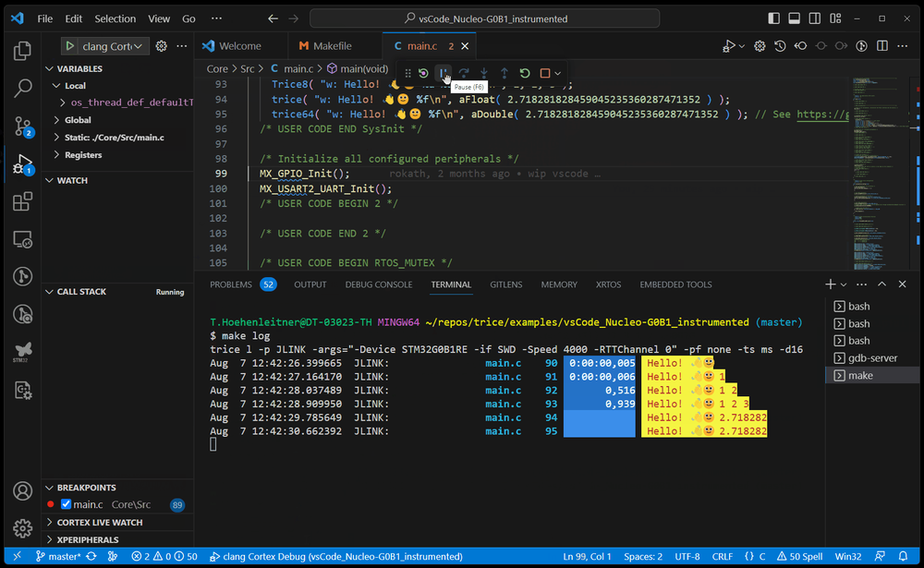Click the 50 Spell status bar item

click(799, 556)
